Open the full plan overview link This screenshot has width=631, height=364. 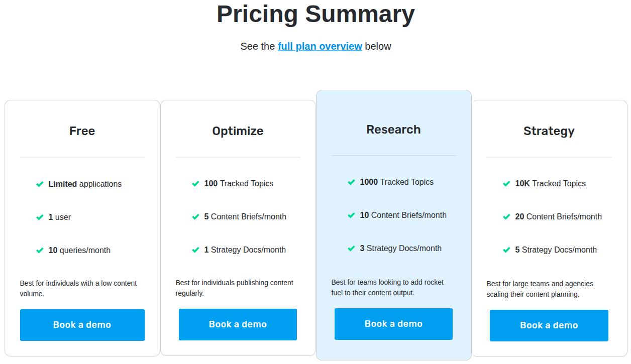[x=320, y=46]
